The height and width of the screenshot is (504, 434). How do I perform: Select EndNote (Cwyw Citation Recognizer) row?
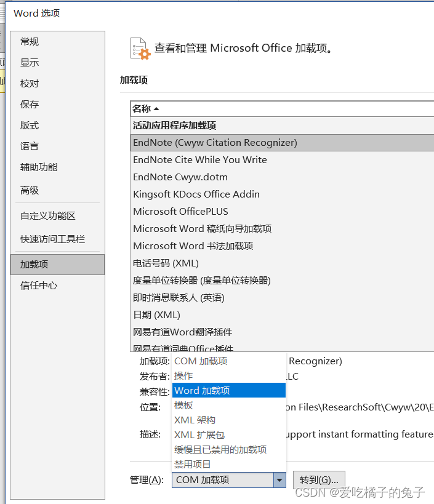click(283, 143)
